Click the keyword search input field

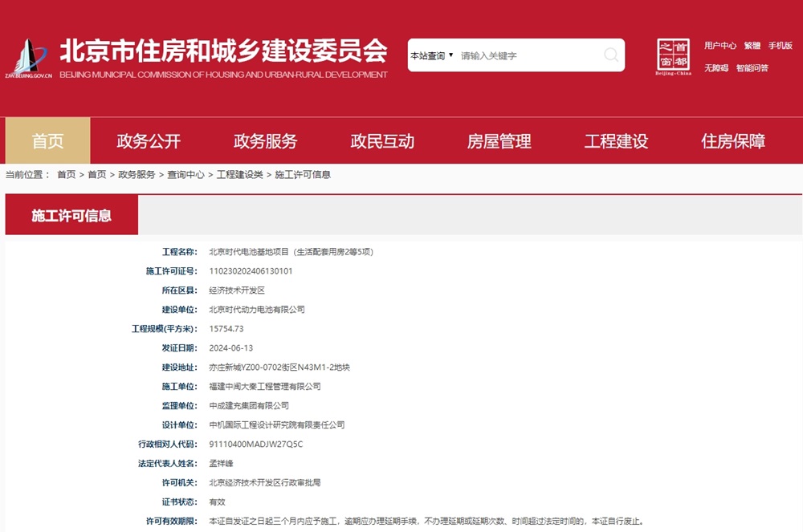tap(514, 55)
